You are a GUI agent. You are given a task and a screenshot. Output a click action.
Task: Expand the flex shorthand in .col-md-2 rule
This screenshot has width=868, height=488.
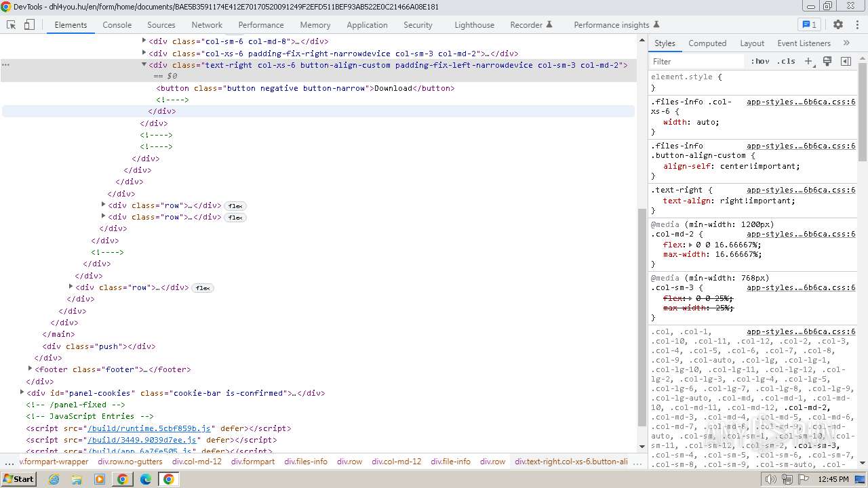pyautogui.click(x=690, y=245)
